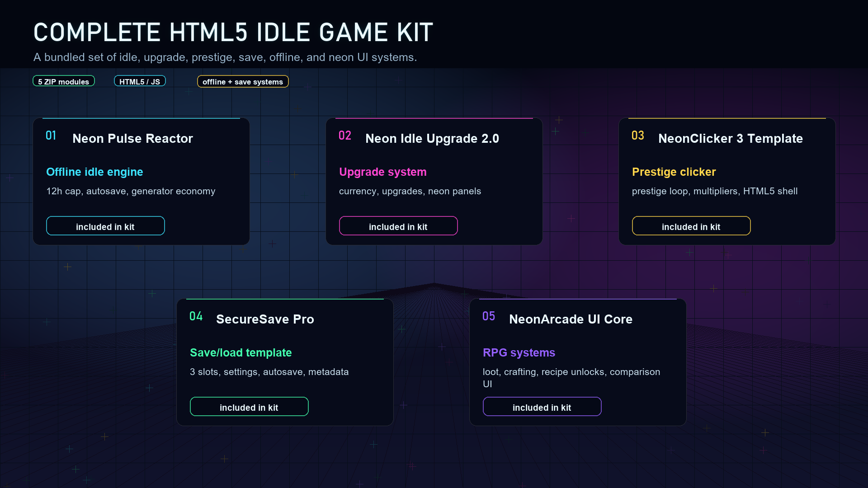Click 'loot, crafting, recipe unlocks' description

click(571, 378)
